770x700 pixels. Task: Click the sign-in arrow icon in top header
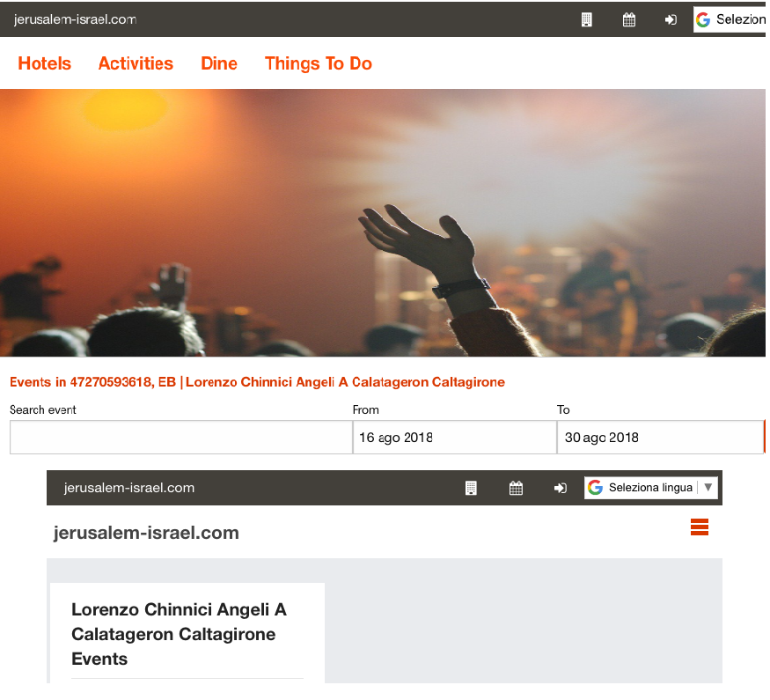click(x=671, y=19)
